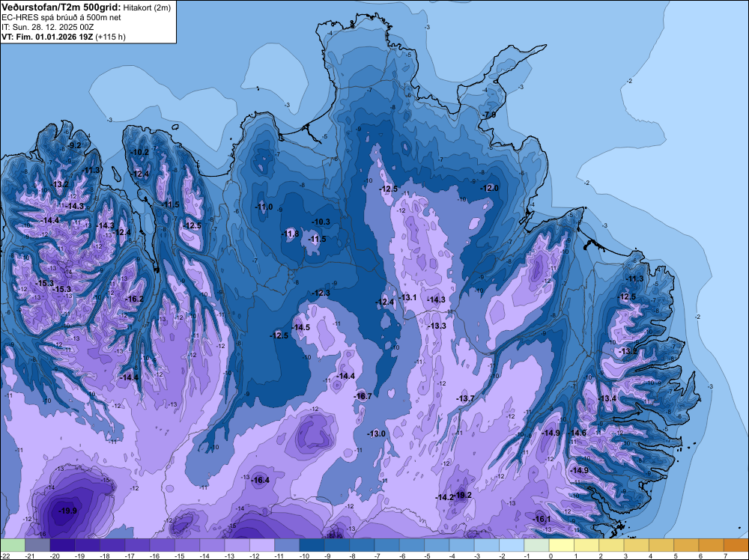Click the valid time 'VT: Fim. 01.01.2026 19Z'
Viewport: 749px width, 560px height.
(48, 37)
